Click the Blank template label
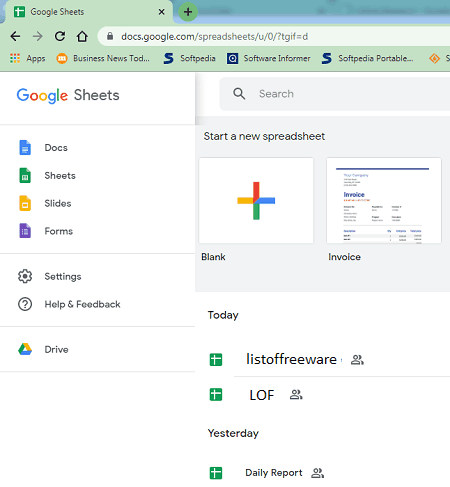Image resolution: width=450 pixels, height=487 pixels. tap(213, 257)
